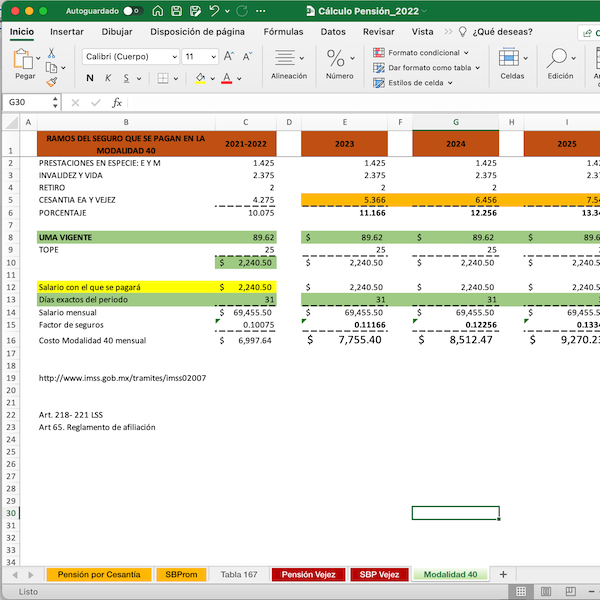This screenshot has height=600, width=600.
Task: Toggle the Autoguardado switch
Action: 133,11
